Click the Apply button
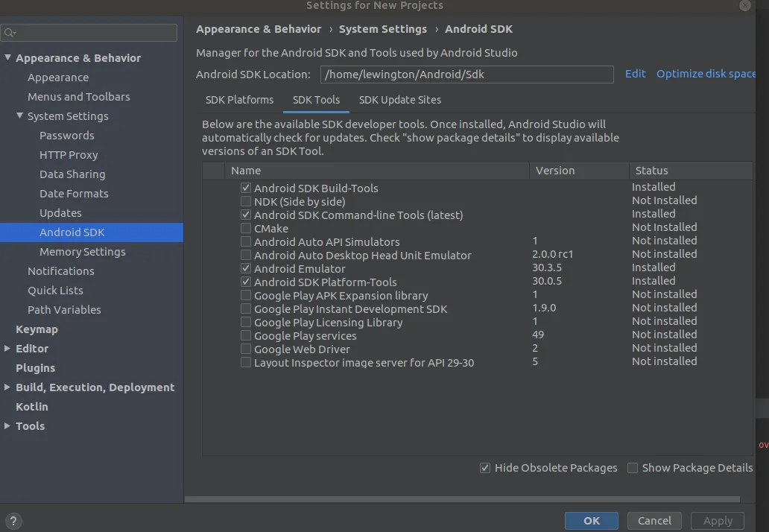This screenshot has height=532, width=769. (718, 521)
